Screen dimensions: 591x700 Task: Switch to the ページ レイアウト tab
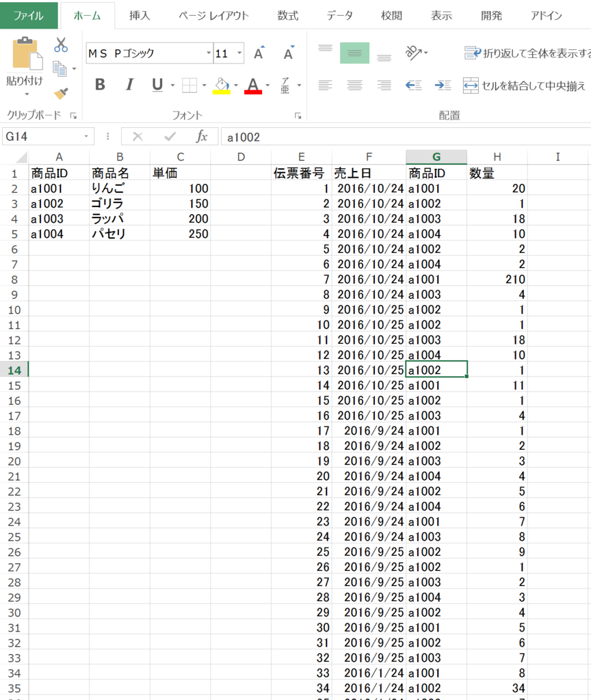pos(213,16)
